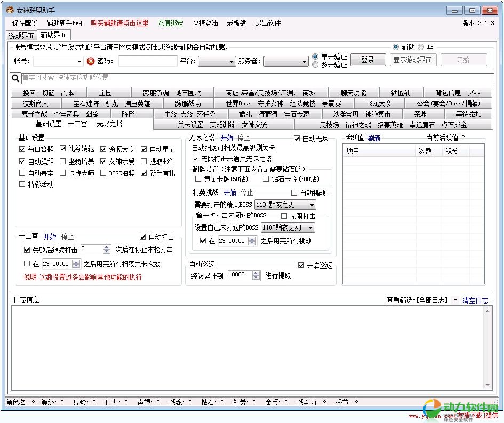The width and height of the screenshot is (504, 423).
Task: Open the 保存配置 menu item
Action: 25,23
